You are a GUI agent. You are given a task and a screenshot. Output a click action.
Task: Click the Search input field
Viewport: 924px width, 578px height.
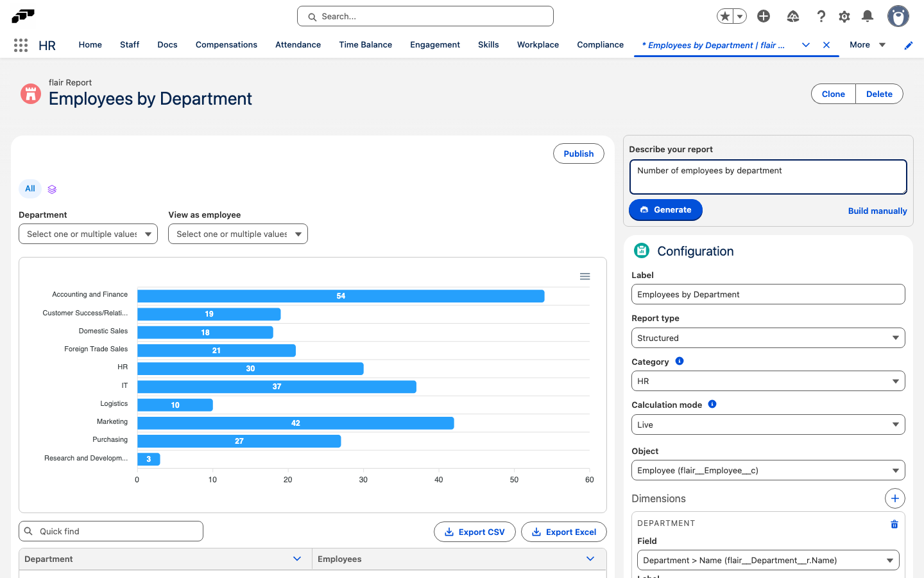(x=425, y=17)
